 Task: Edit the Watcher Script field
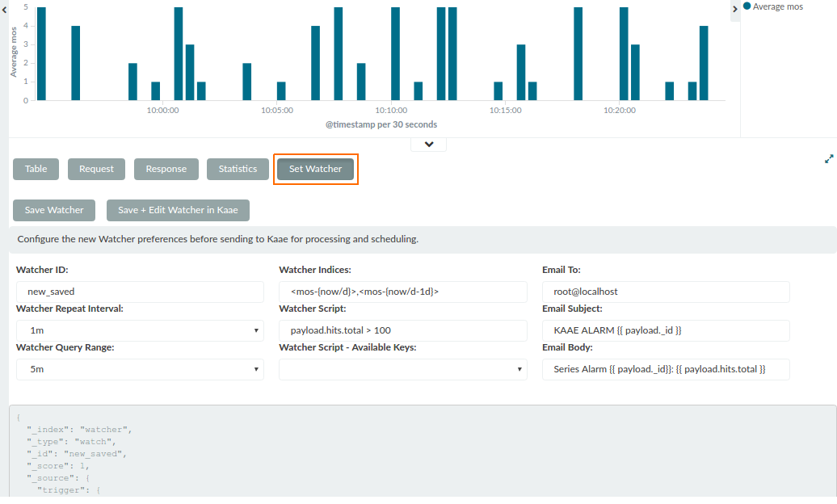click(403, 330)
